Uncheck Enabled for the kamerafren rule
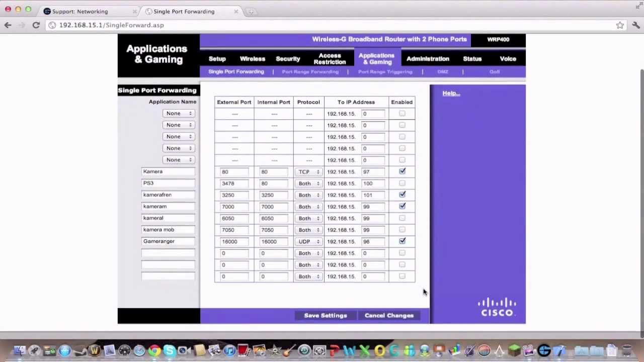 tap(402, 195)
